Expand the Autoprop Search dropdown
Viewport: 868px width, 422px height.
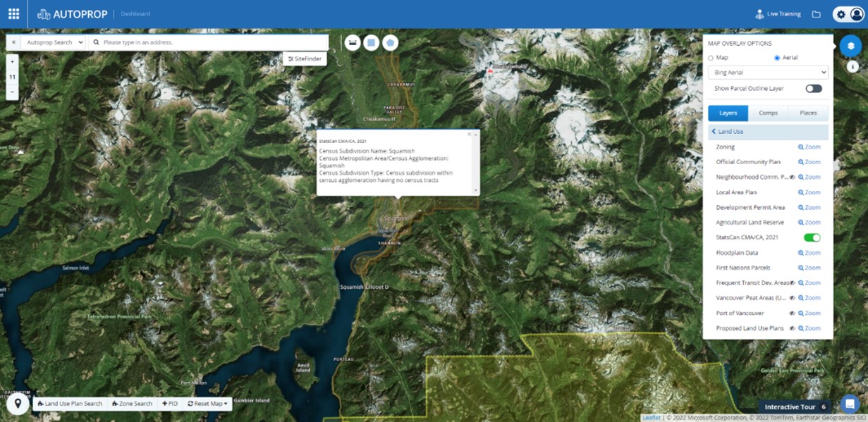coord(52,42)
